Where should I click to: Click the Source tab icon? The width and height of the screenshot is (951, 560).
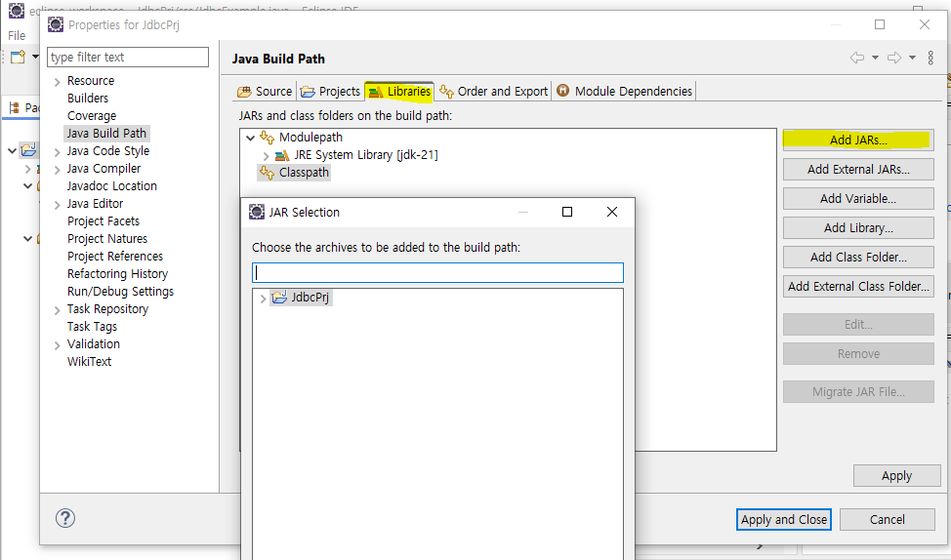[x=244, y=92]
